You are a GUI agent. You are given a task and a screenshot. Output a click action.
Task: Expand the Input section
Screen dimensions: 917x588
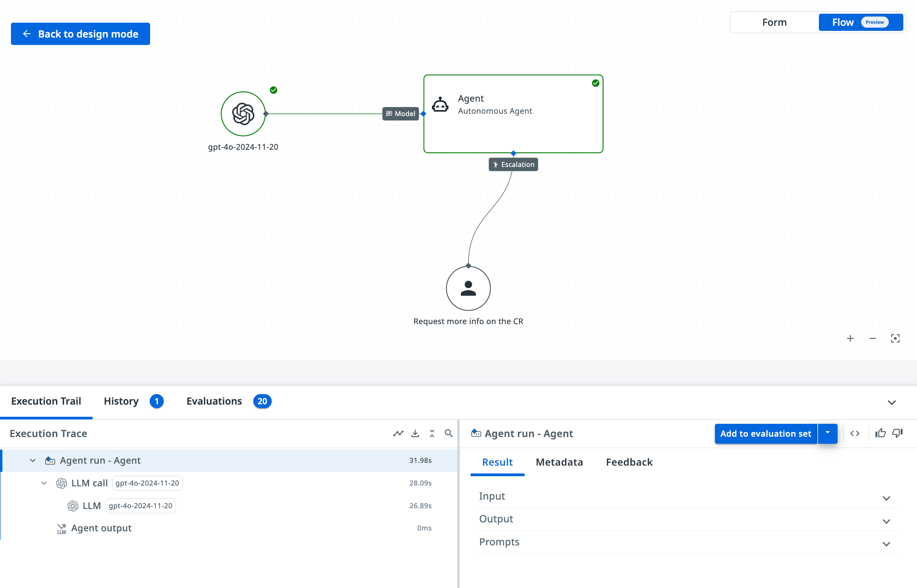tap(886, 498)
